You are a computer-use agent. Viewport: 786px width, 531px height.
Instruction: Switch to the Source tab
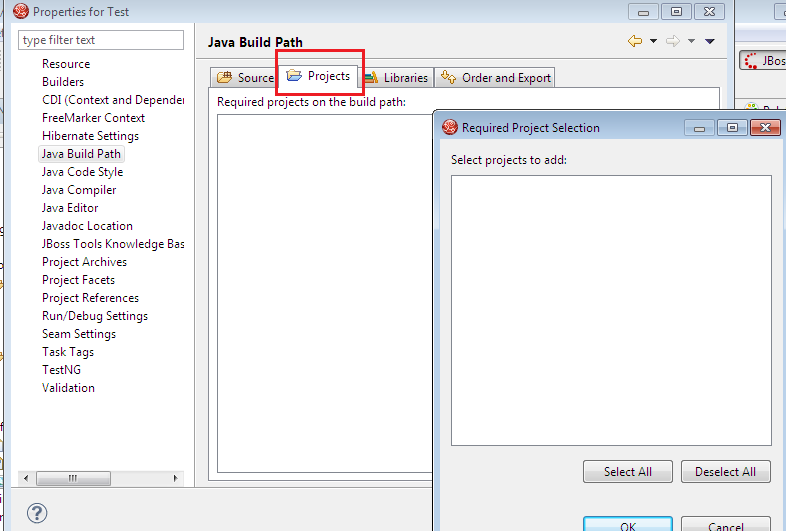(x=245, y=78)
